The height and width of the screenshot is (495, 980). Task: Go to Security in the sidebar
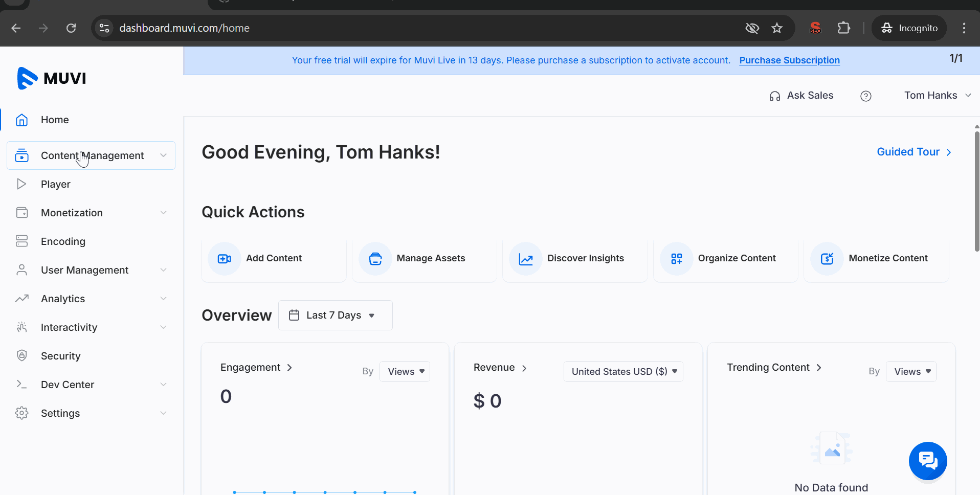pos(60,356)
